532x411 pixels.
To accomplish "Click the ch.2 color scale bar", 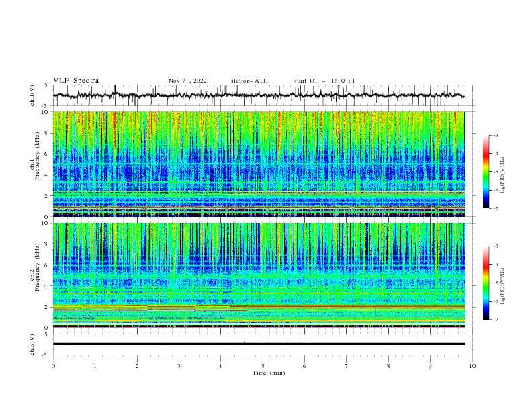I will point(486,283).
